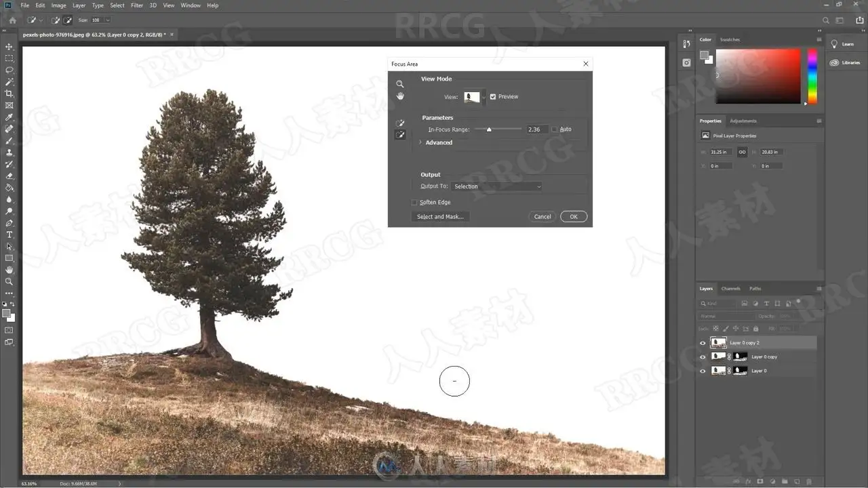Image resolution: width=868 pixels, height=488 pixels.
Task: Choose Focus Area Add tool in dialog
Action: (400, 123)
